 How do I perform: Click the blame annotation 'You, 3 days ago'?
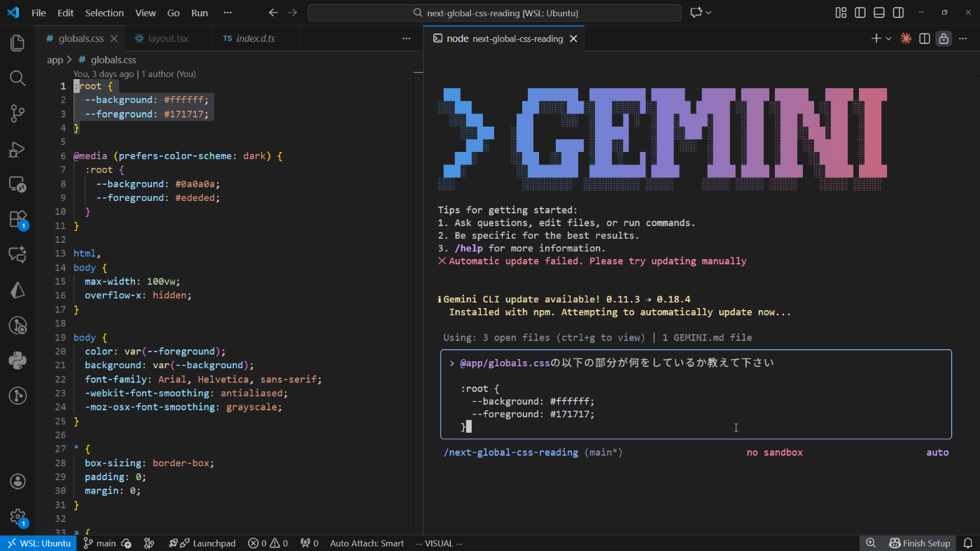[104, 74]
